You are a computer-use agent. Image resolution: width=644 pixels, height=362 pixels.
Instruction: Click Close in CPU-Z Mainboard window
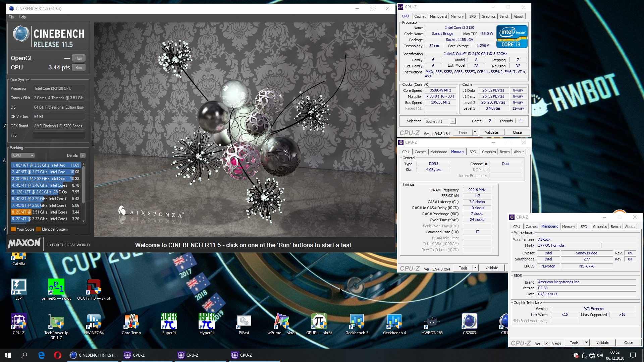(x=629, y=343)
